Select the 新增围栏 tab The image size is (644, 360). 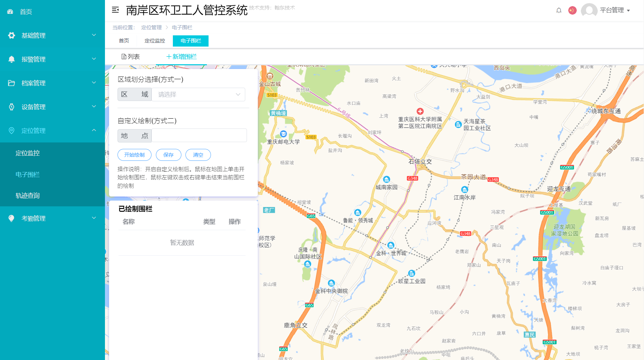pyautogui.click(x=181, y=57)
